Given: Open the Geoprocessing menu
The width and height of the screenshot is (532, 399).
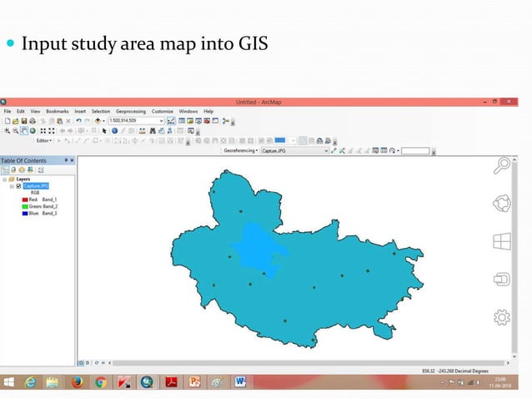Looking at the screenshot, I should pos(131,111).
